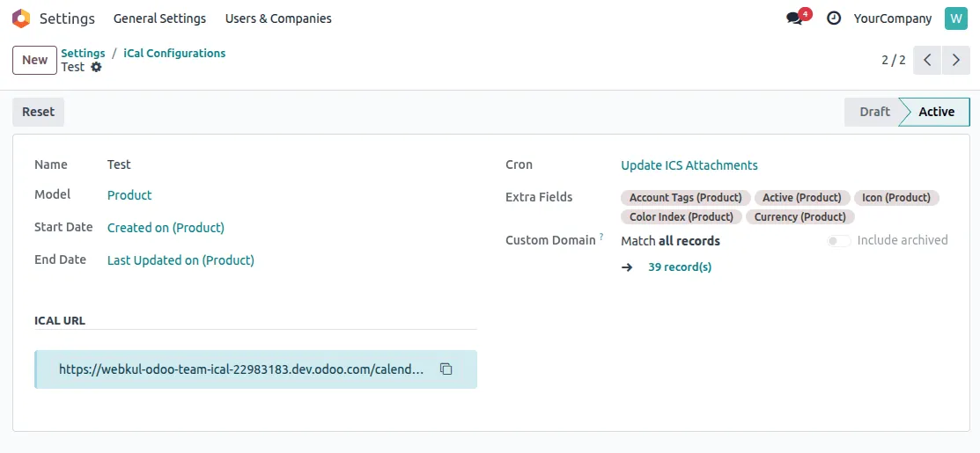Go to previous record arrow
The width and height of the screenshot is (980, 453).
click(927, 60)
